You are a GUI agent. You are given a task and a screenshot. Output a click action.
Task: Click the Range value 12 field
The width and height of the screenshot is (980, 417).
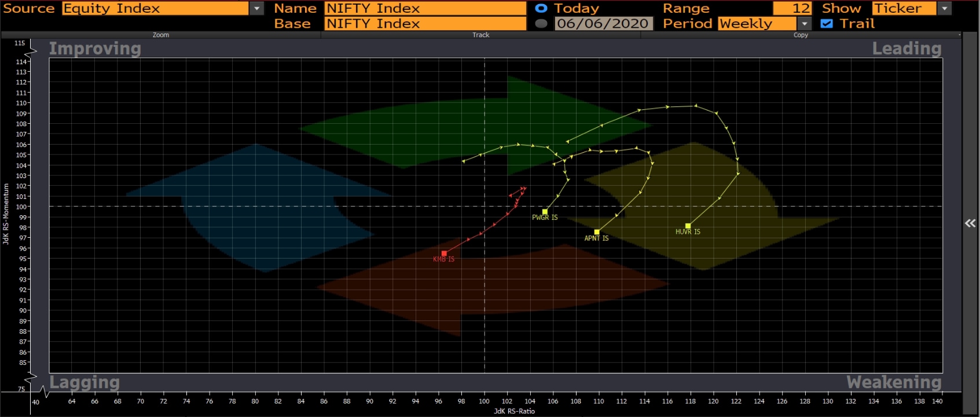coord(792,9)
